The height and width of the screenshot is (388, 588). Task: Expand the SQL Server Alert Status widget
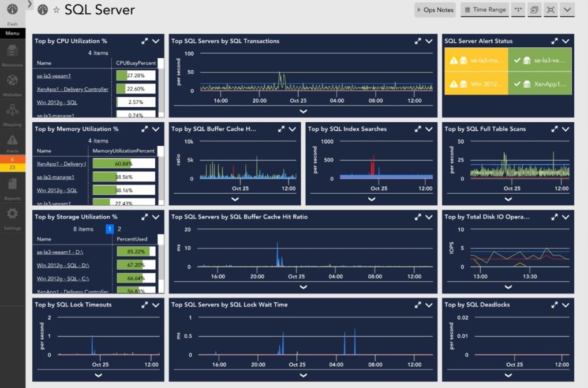coord(555,42)
